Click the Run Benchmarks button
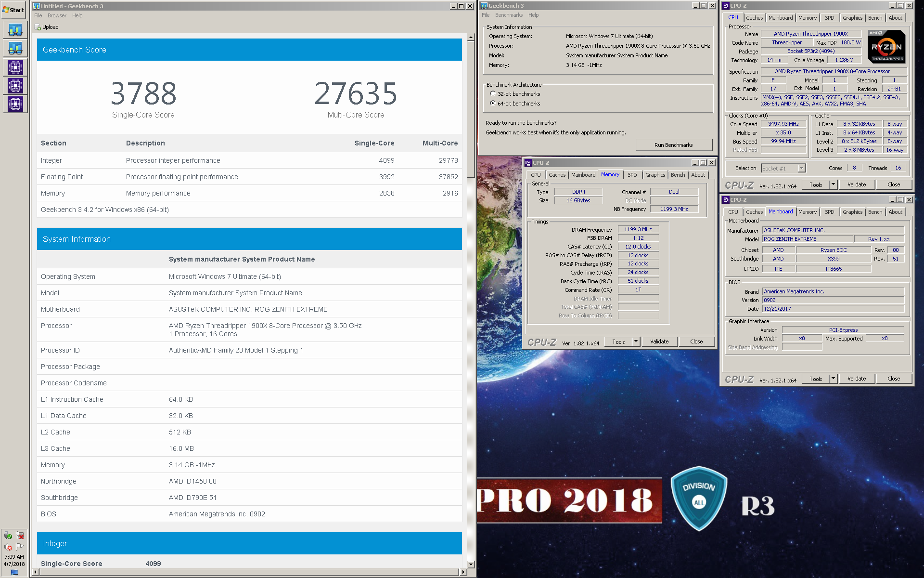 (673, 145)
